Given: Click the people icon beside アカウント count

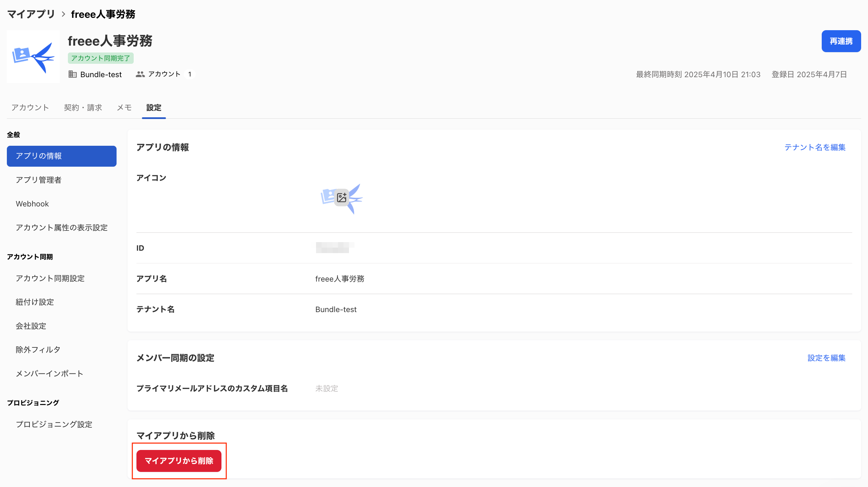Looking at the screenshot, I should pos(140,74).
